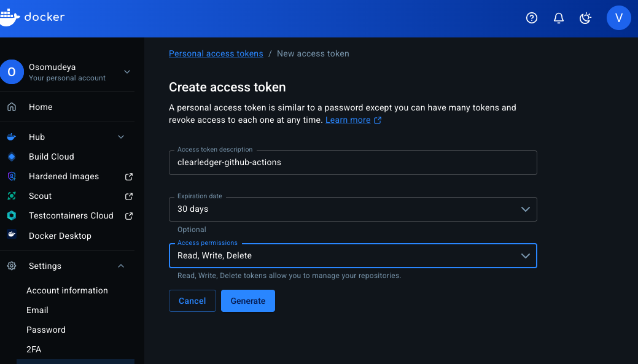This screenshot has height=364, width=638.
Task: Open the notifications bell
Action: coord(559,18)
